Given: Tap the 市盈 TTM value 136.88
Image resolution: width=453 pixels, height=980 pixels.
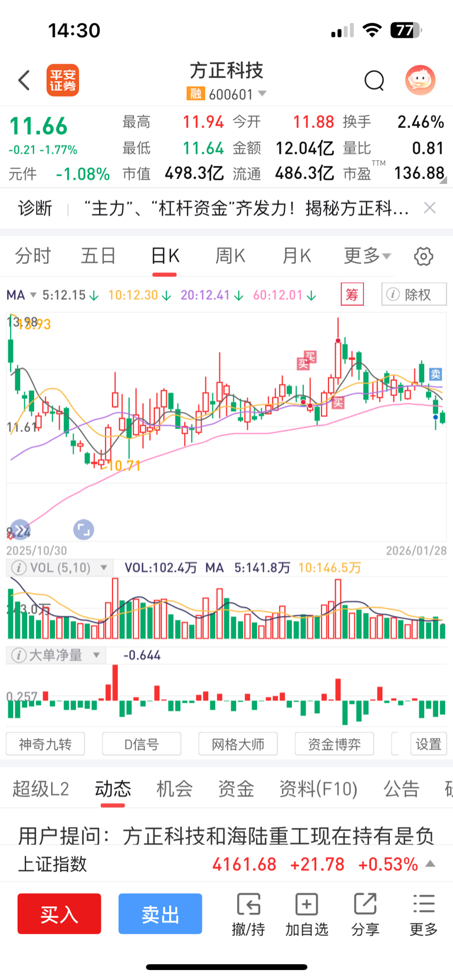Looking at the screenshot, I should (419, 173).
